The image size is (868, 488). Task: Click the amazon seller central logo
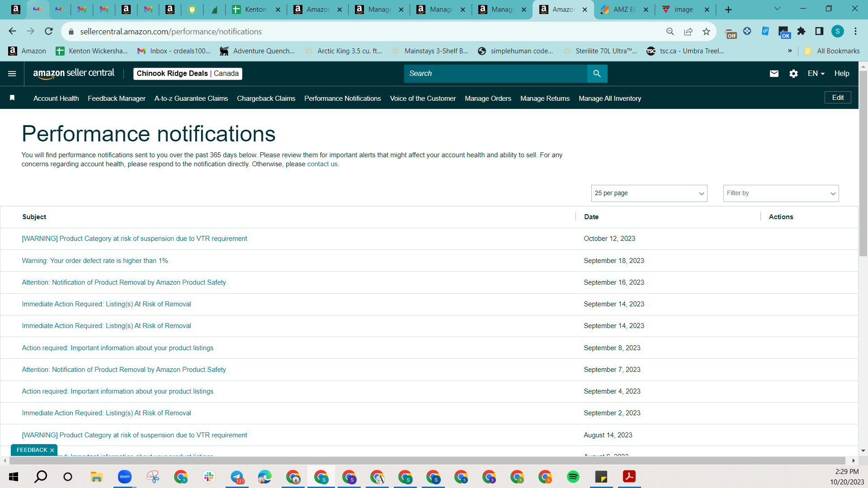pyautogui.click(x=74, y=74)
